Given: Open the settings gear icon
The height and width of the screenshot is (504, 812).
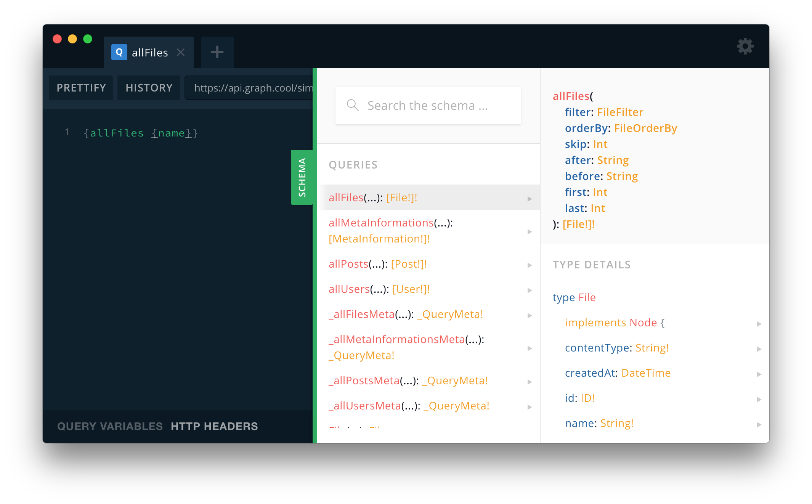Looking at the screenshot, I should point(745,47).
